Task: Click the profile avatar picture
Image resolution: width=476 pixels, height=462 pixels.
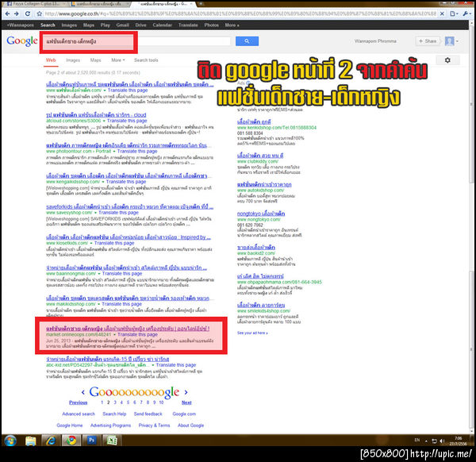Action: point(449,41)
